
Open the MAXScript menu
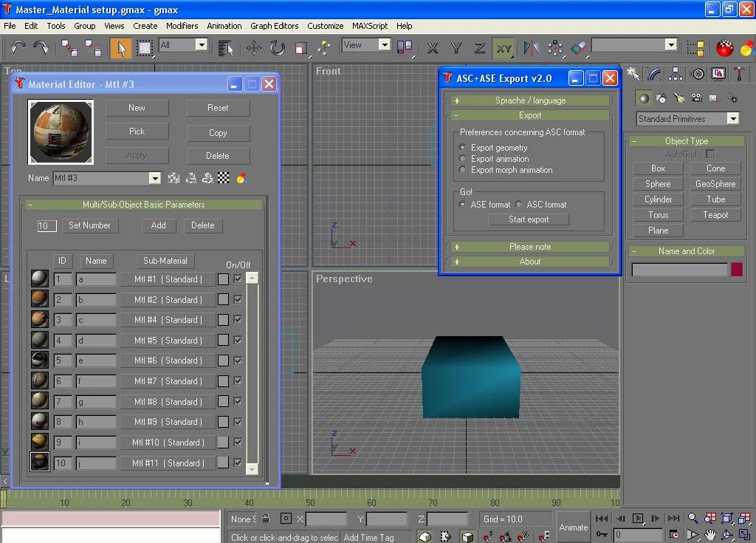coord(369,26)
